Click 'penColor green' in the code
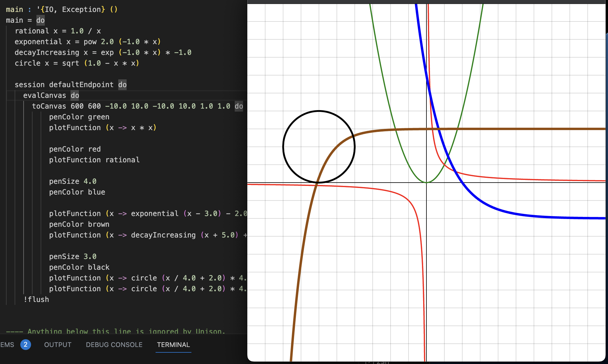608x364 pixels. [x=79, y=117]
